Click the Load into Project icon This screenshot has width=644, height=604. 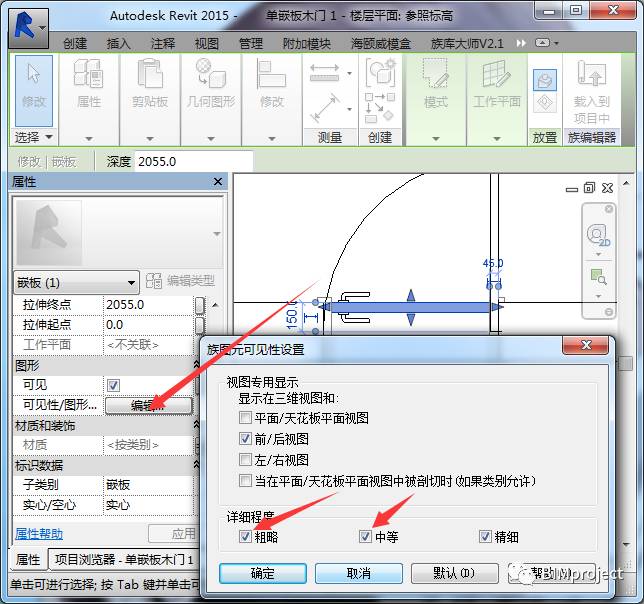coord(591,73)
